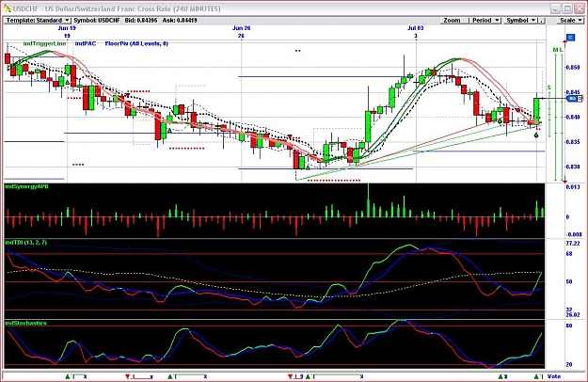Click the Zoom button
This screenshot has height=382, width=588.
pyautogui.click(x=454, y=21)
